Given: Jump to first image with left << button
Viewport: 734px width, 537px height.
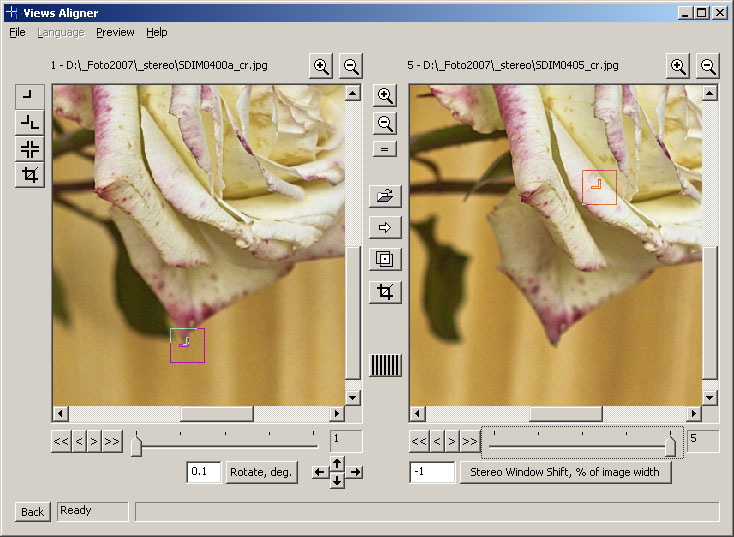Looking at the screenshot, I should (61, 441).
